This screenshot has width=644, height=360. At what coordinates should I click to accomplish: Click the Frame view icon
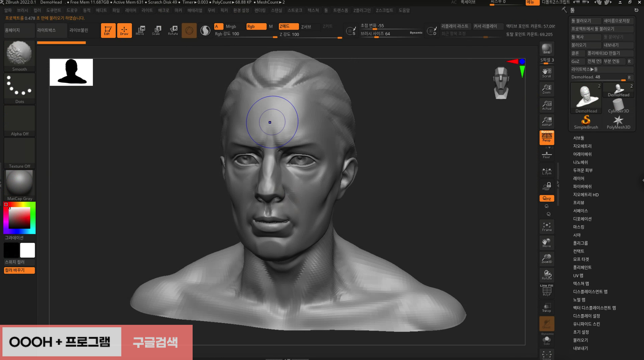pyautogui.click(x=546, y=226)
